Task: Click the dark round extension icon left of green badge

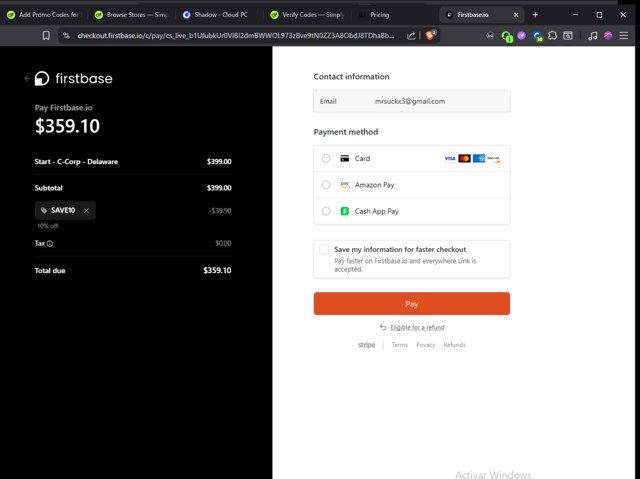Action: [490, 35]
